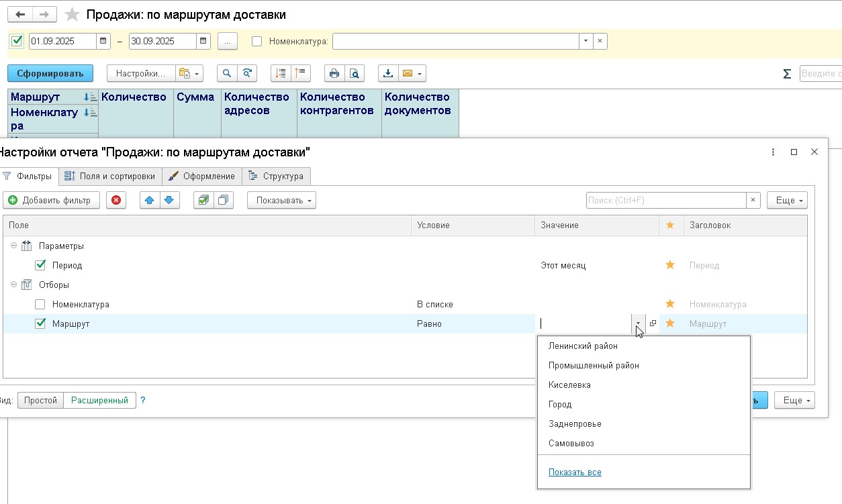Screen dimensions: 842x504
Task: Uncheck the Период parameter checkbox
Action: [40, 265]
